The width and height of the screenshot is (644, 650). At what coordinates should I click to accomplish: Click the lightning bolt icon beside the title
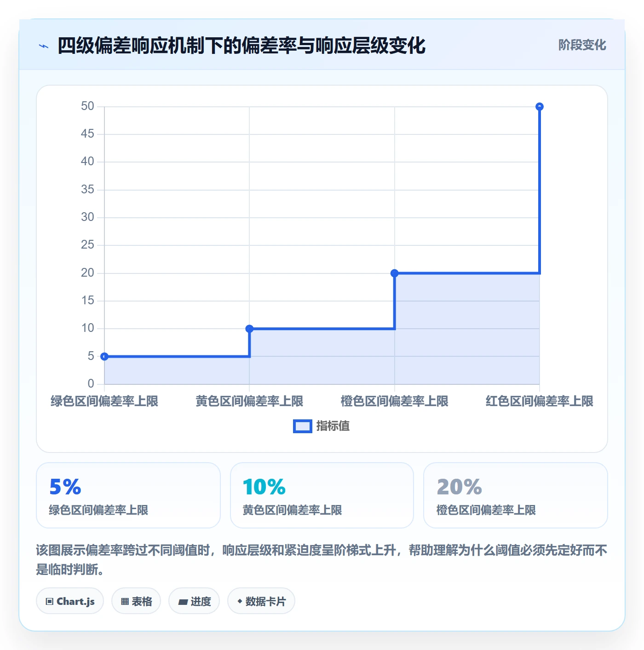[44, 46]
